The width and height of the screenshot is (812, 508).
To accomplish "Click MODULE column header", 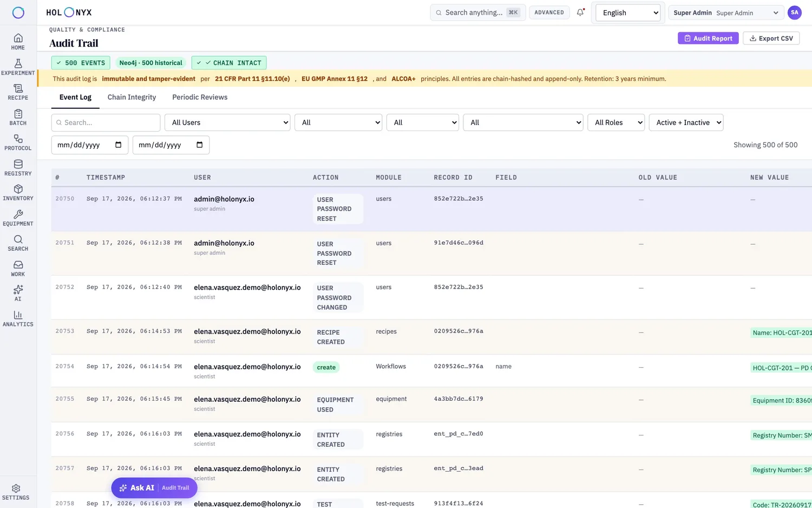I will click(x=389, y=178).
